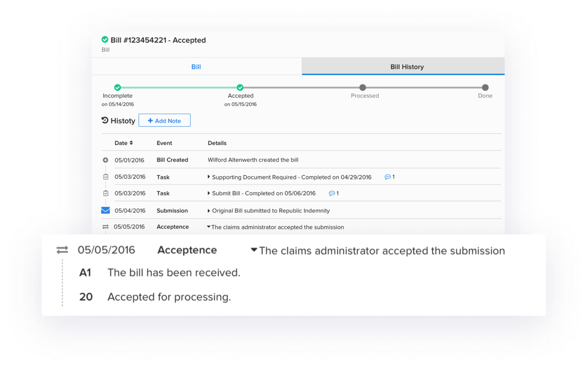The image size is (588, 368).
Task: Click the Processed step label
Action: tap(365, 96)
